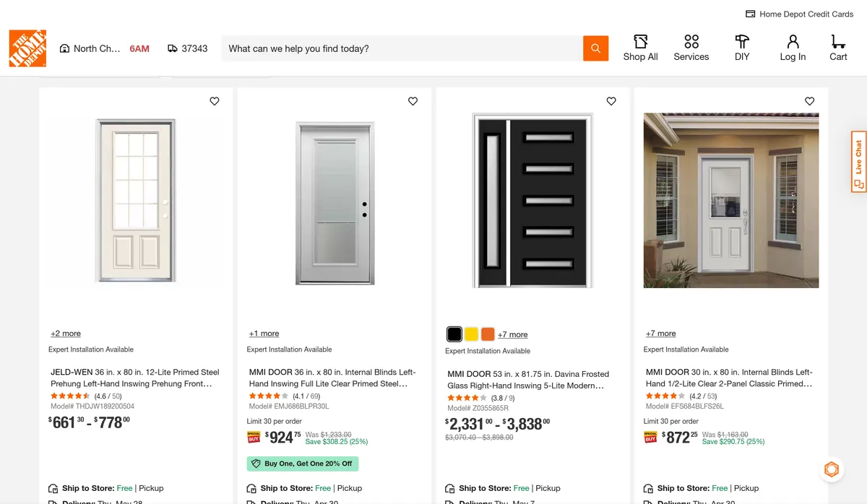
Task: Toggle heart on the 30 in. MMI door
Action: tap(809, 101)
